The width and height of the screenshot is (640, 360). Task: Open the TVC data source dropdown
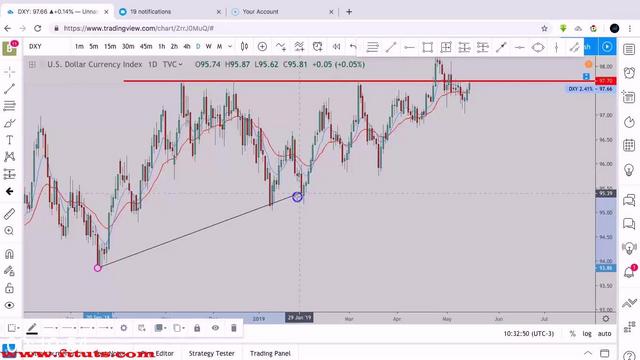pyautogui.click(x=173, y=64)
